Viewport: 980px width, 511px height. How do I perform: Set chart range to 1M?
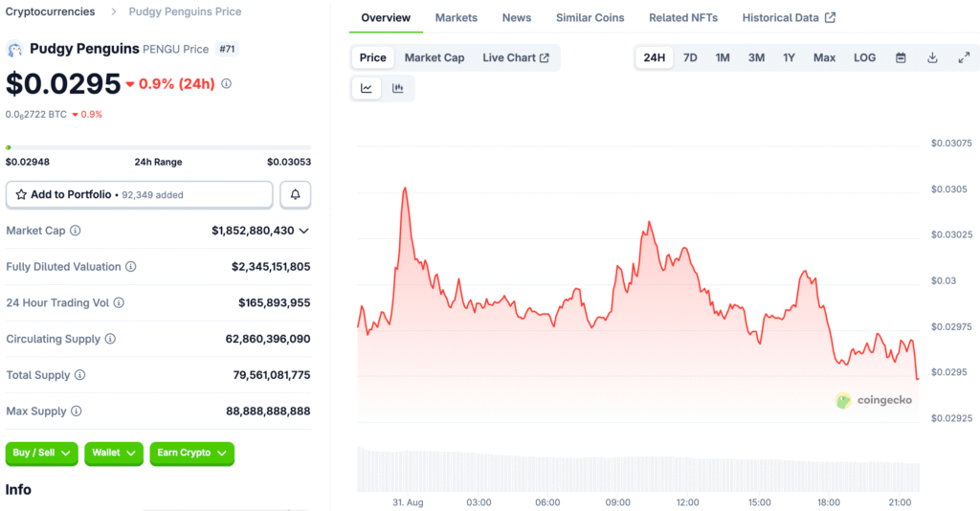pos(723,57)
